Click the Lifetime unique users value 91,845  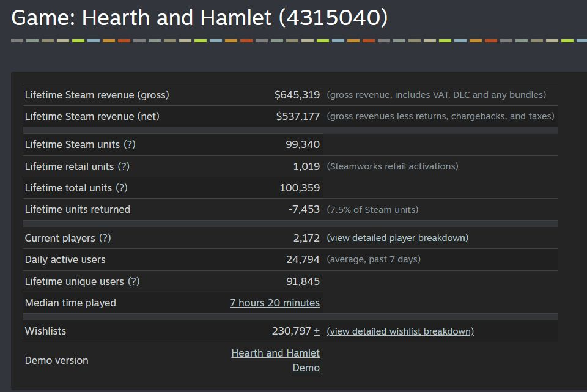[x=303, y=281]
